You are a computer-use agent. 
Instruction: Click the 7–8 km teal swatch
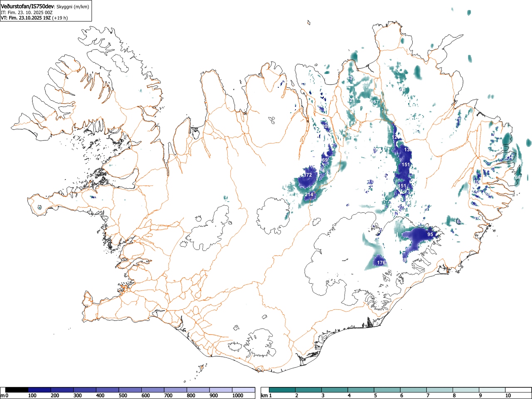point(439,390)
